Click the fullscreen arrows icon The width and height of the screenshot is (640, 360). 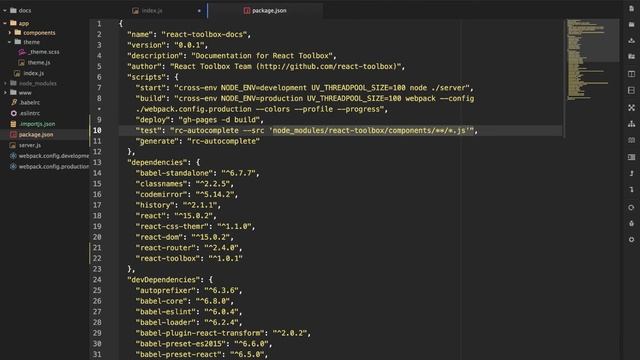click(x=631, y=107)
